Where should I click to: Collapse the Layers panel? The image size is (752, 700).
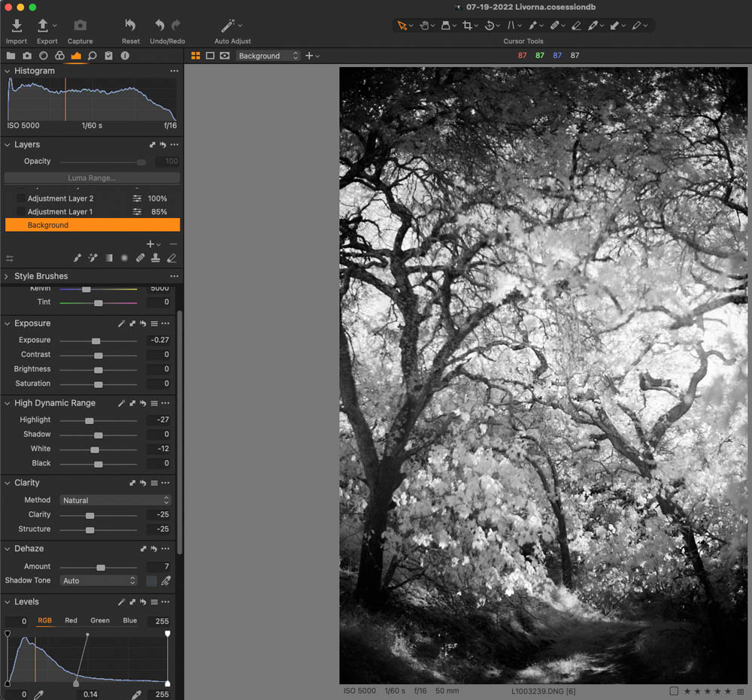pos(8,145)
